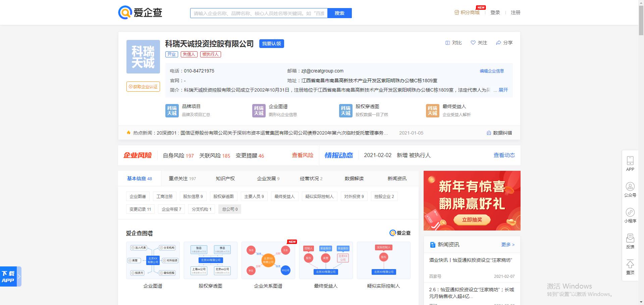Viewport: 644px width, 305px height.
Task: Click the 注册 register link
Action: [516, 12]
